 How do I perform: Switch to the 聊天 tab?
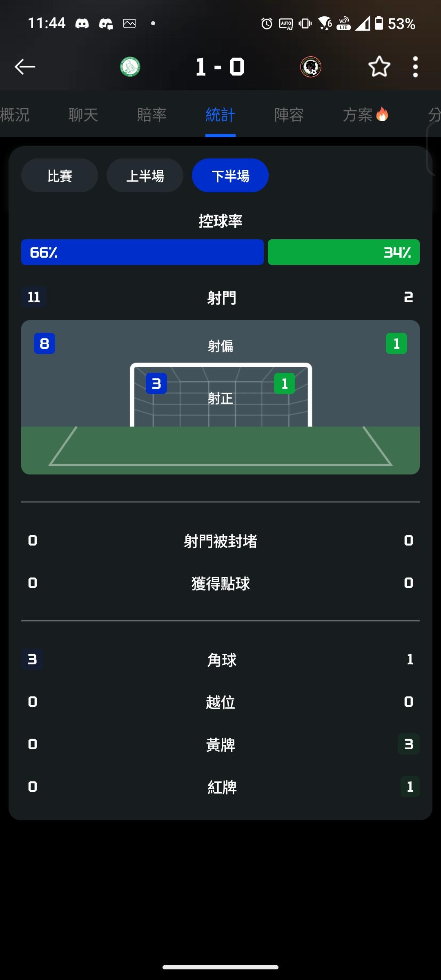pyautogui.click(x=83, y=115)
